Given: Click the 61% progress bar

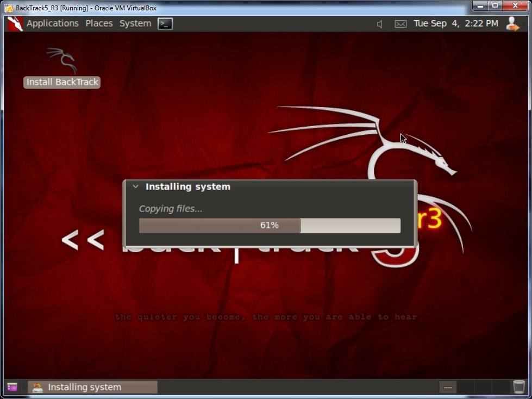Looking at the screenshot, I should (x=270, y=226).
